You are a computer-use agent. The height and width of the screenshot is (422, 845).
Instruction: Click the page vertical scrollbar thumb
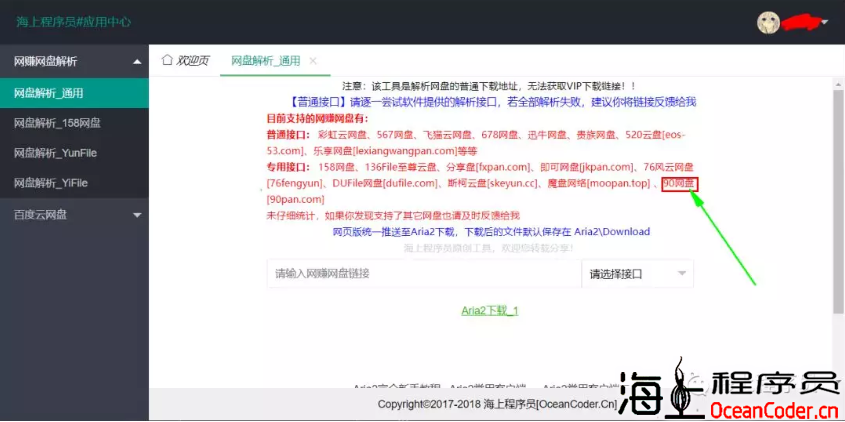coord(839,202)
